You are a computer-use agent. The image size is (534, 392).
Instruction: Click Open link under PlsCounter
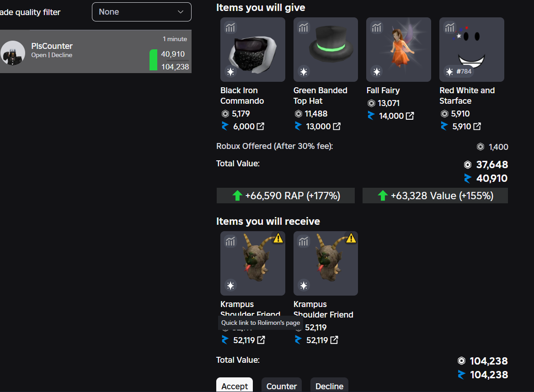39,55
